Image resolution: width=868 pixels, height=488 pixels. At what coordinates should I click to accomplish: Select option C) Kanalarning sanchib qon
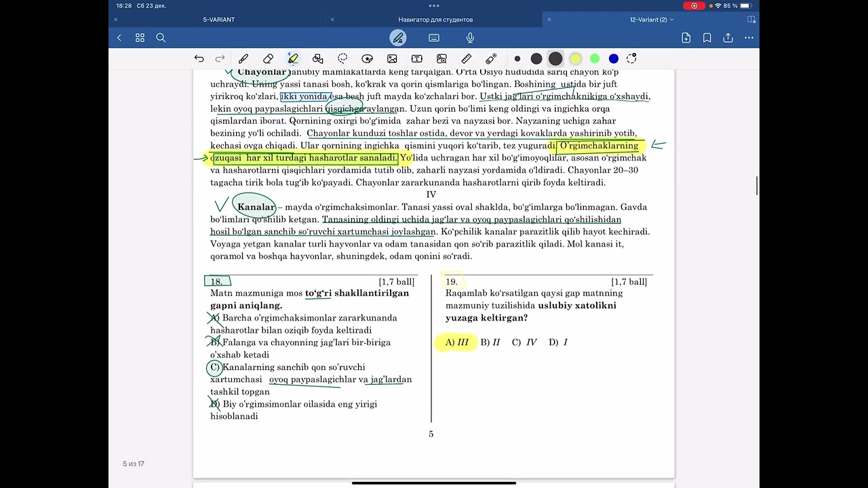[311, 380]
